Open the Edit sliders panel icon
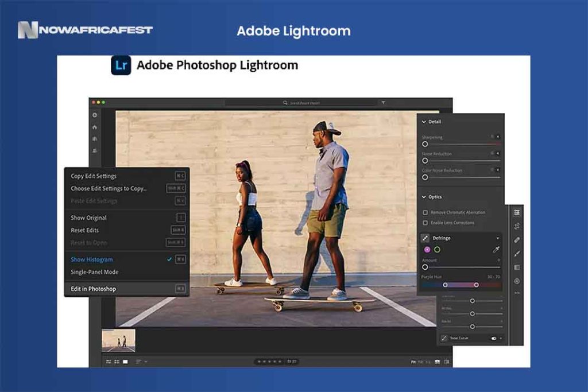 click(x=517, y=212)
